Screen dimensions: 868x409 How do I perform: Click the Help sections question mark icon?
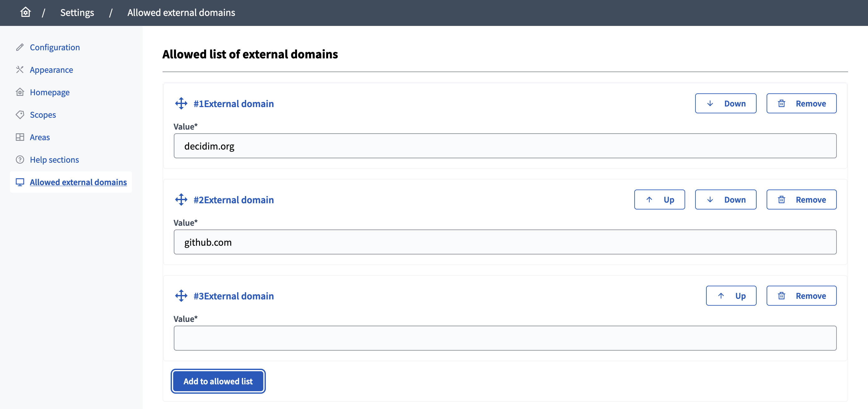coord(20,160)
